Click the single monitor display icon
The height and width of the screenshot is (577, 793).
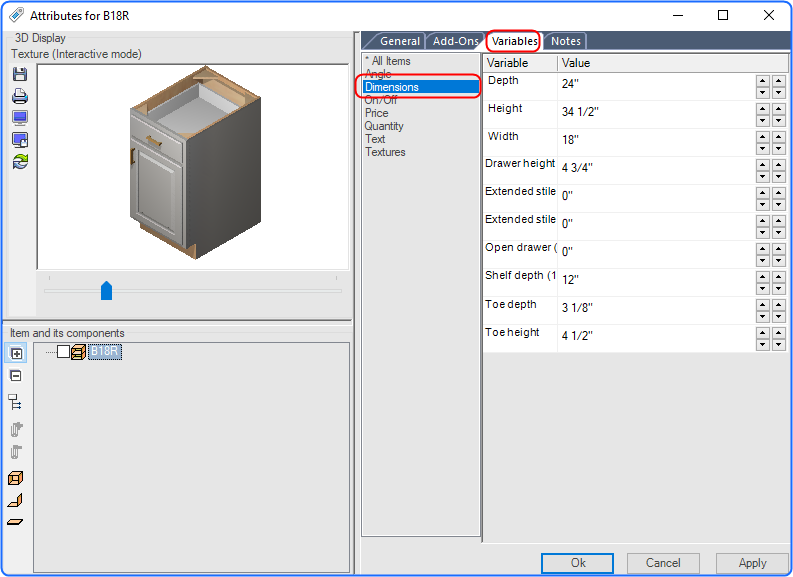pyautogui.click(x=20, y=118)
